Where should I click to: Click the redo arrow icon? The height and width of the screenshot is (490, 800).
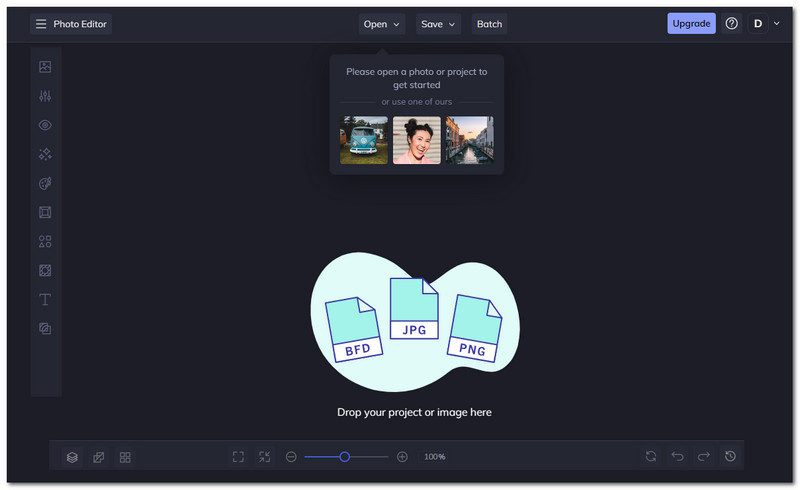704,456
